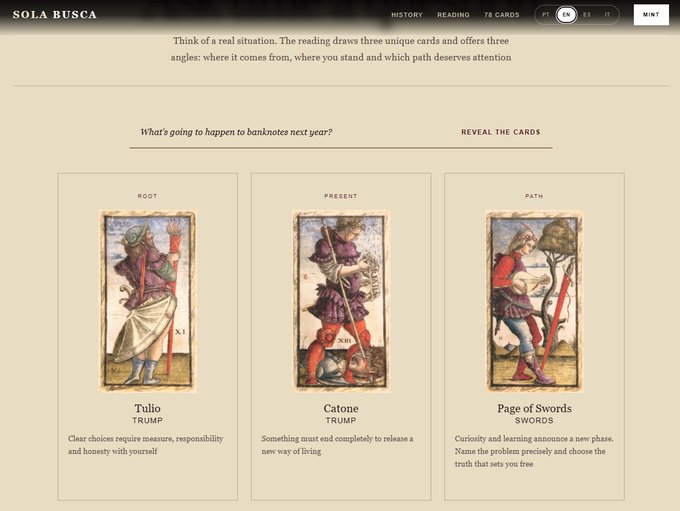Click TRUMP label under Catone
Screen dimensions: 680x511
click(341, 420)
